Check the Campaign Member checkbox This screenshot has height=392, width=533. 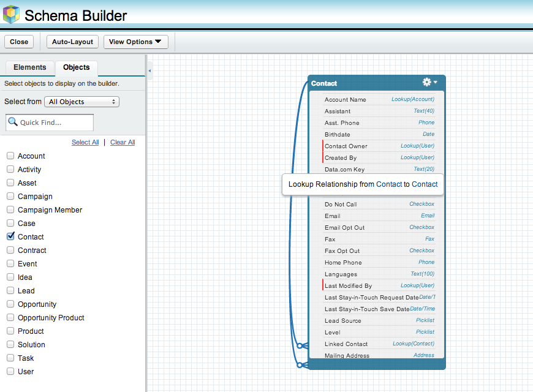(10, 209)
